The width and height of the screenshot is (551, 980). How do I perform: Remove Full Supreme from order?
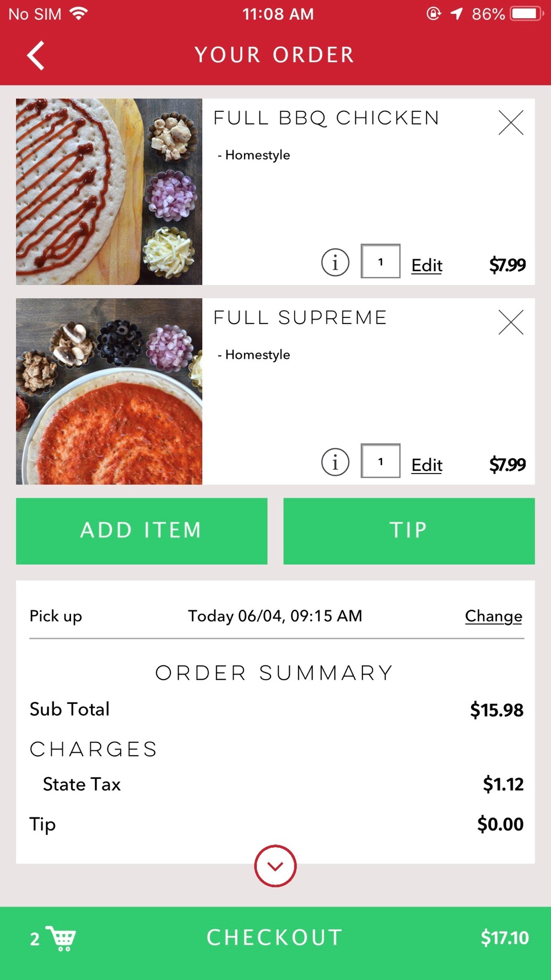pyautogui.click(x=510, y=322)
